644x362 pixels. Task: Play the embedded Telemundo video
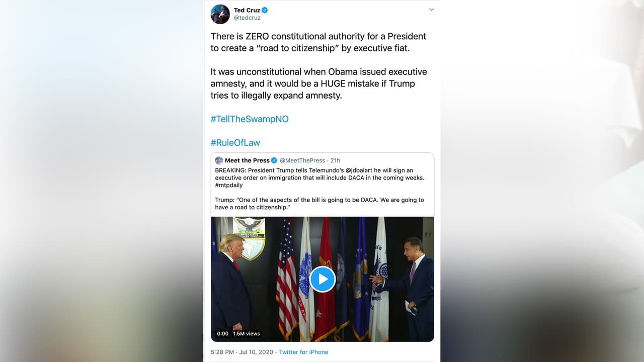(x=322, y=279)
